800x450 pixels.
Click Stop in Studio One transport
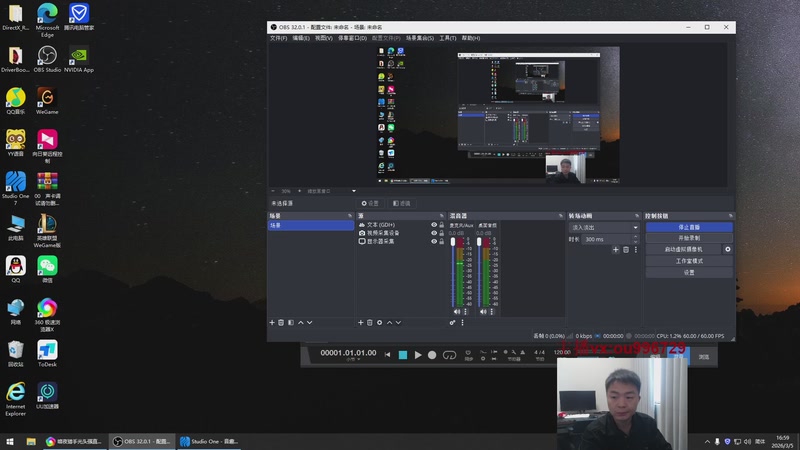click(x=403, y=355)
